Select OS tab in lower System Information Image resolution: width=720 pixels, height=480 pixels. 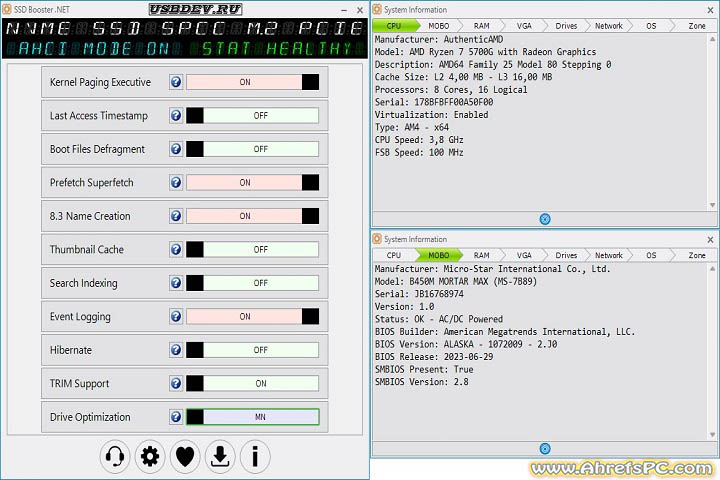click(651, 255)
